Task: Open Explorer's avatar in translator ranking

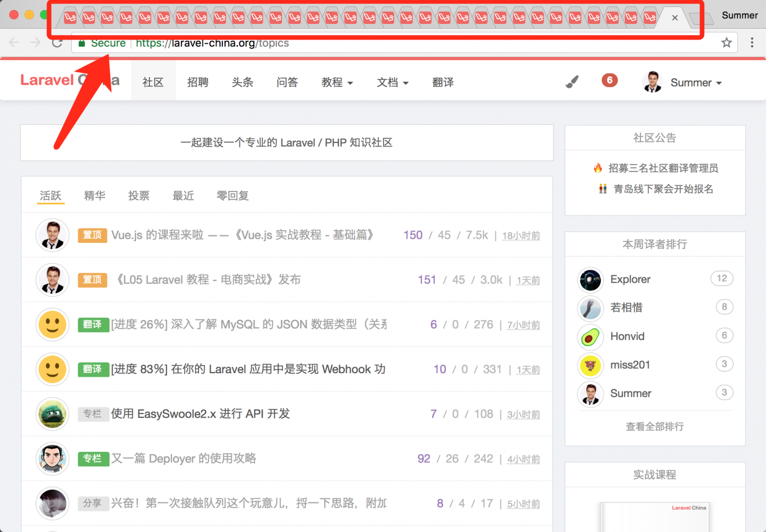Action: tap(590, 280)
